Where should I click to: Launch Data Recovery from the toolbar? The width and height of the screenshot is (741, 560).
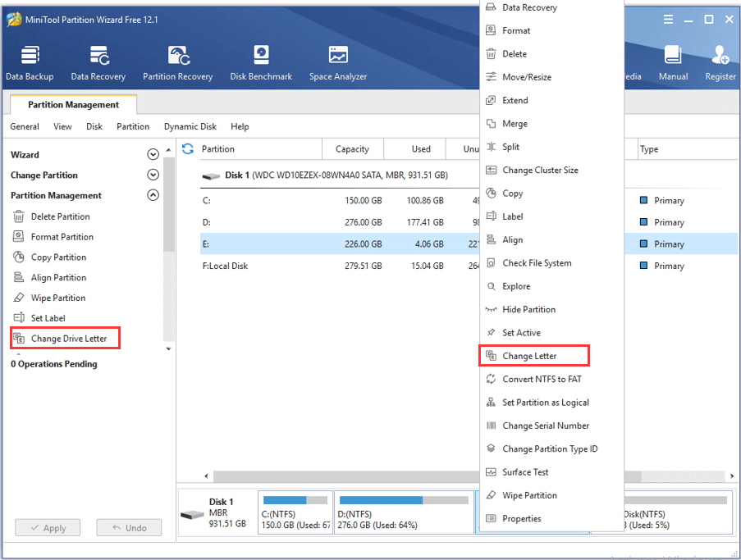click(x=98, y=63)
